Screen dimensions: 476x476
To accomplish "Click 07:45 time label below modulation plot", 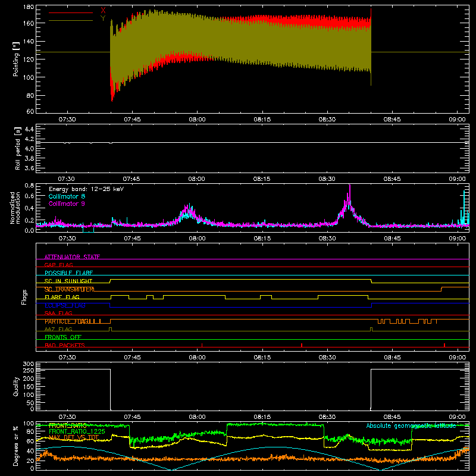I will [132, 239].
